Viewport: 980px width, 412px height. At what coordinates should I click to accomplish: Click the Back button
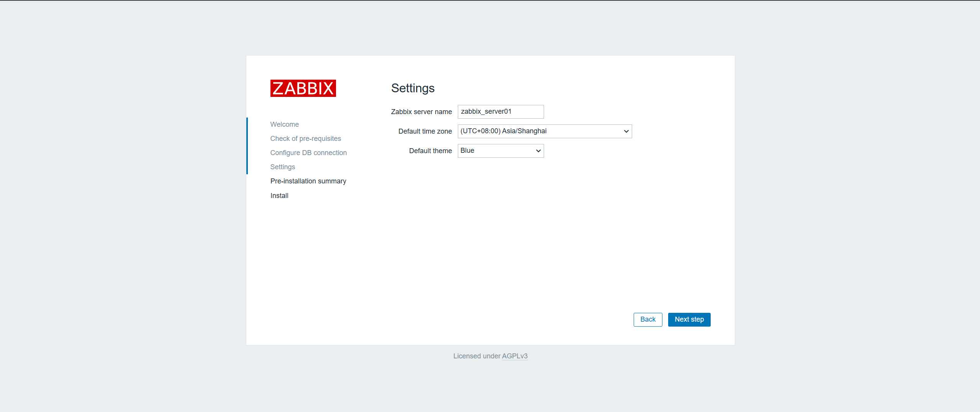click(x=648, y=320)
